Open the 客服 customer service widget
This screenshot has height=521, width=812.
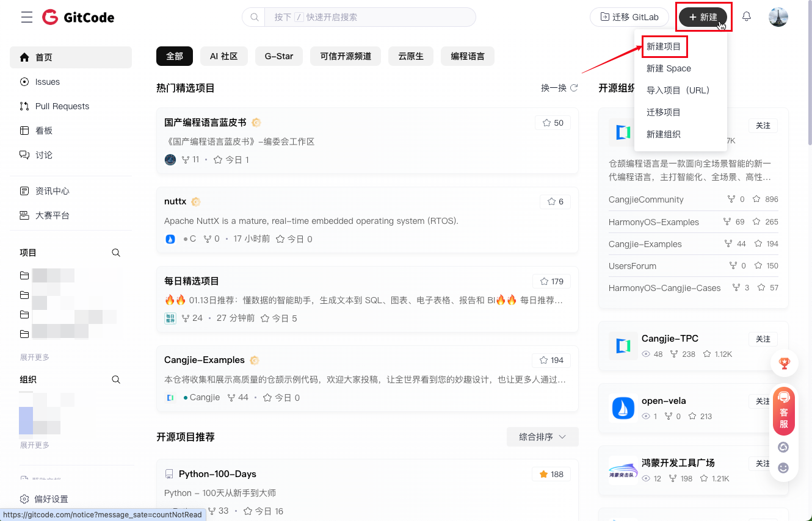click(784, 411)
